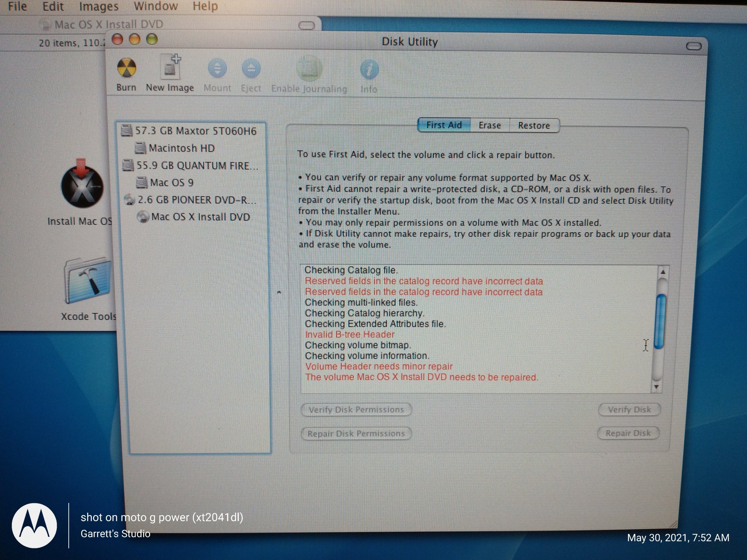This screenshot has width=747, height=560.
Task: Click the Eject toolbar icon
Action: (x=251, y=69)
